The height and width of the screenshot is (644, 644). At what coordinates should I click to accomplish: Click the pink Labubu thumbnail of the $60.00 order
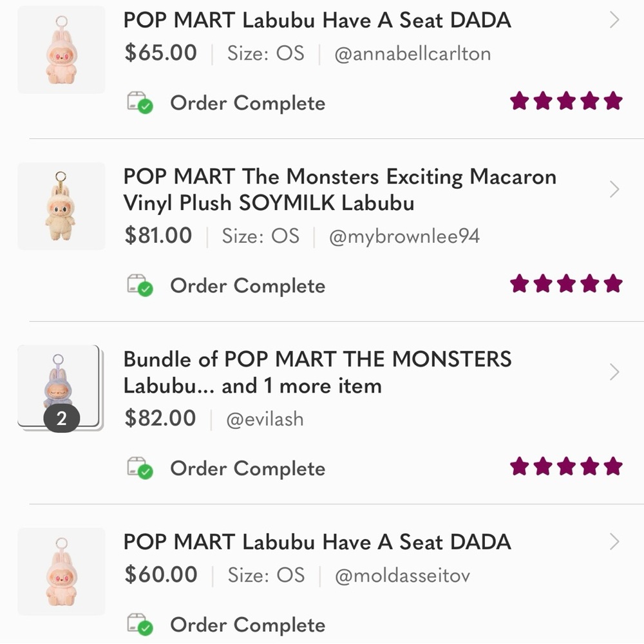(x=61, y=571)
